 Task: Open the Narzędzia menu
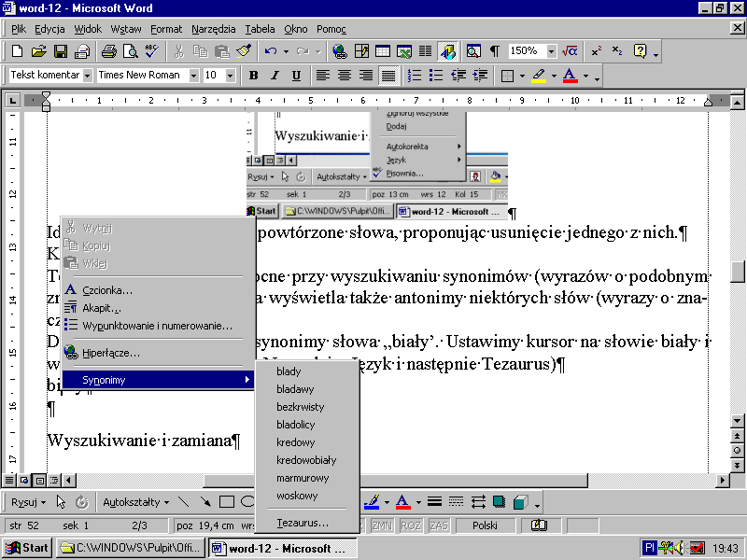pyautogui.click(x=214, y=29)
